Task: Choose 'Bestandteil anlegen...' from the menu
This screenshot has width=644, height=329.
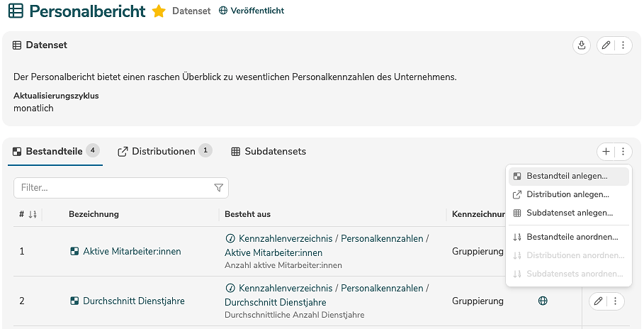Action: [x=567, y=176]
